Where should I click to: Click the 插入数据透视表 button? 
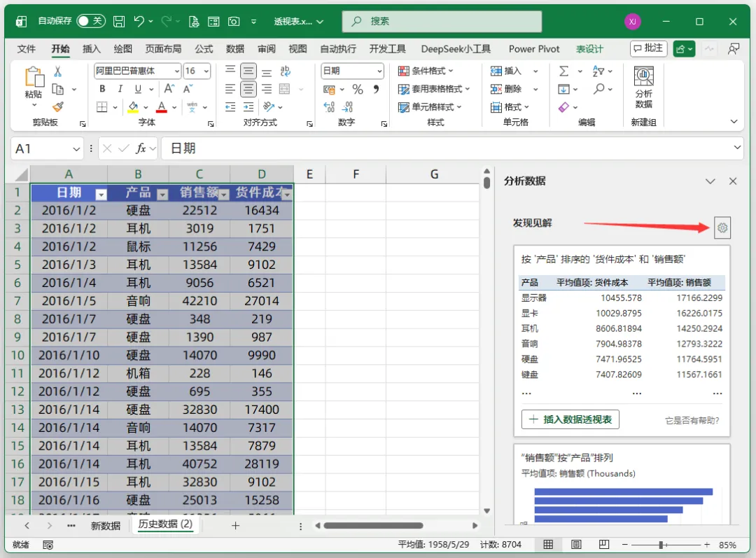(x=570, y=419)
